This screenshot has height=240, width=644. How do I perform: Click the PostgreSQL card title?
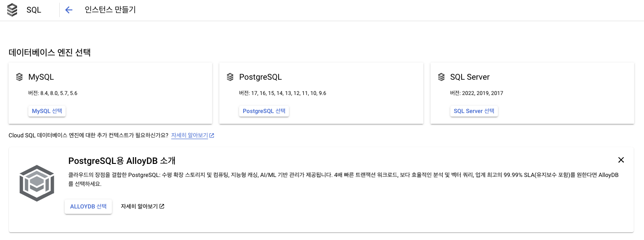pyautogui.click(x=261, y=77)
